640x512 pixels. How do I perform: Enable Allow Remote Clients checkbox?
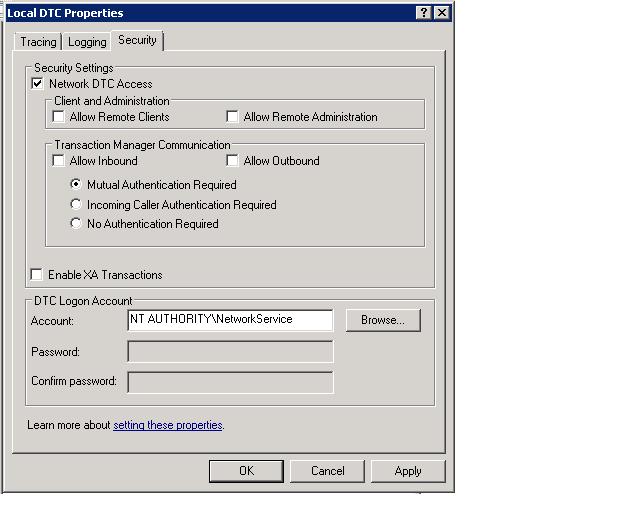59,117
